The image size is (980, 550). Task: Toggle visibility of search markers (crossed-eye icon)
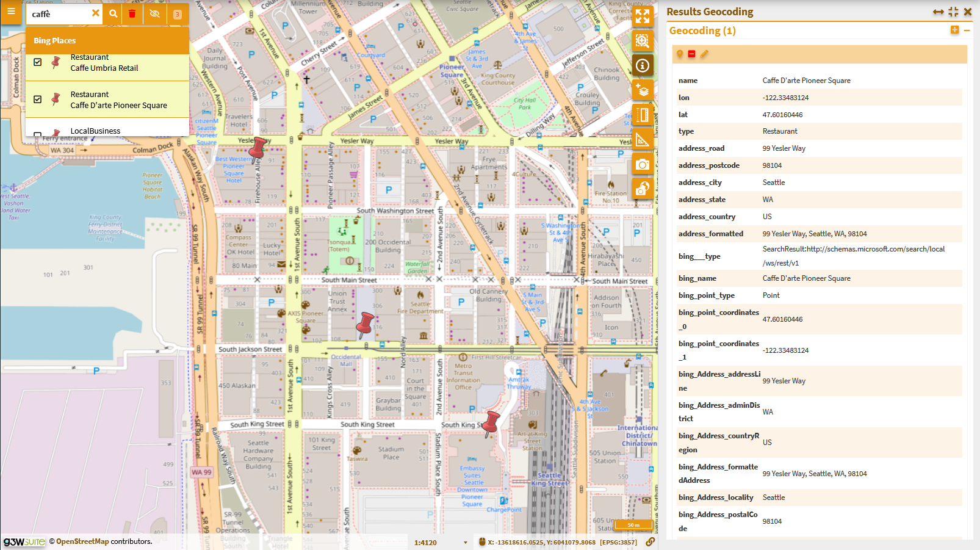coord(154,13)
